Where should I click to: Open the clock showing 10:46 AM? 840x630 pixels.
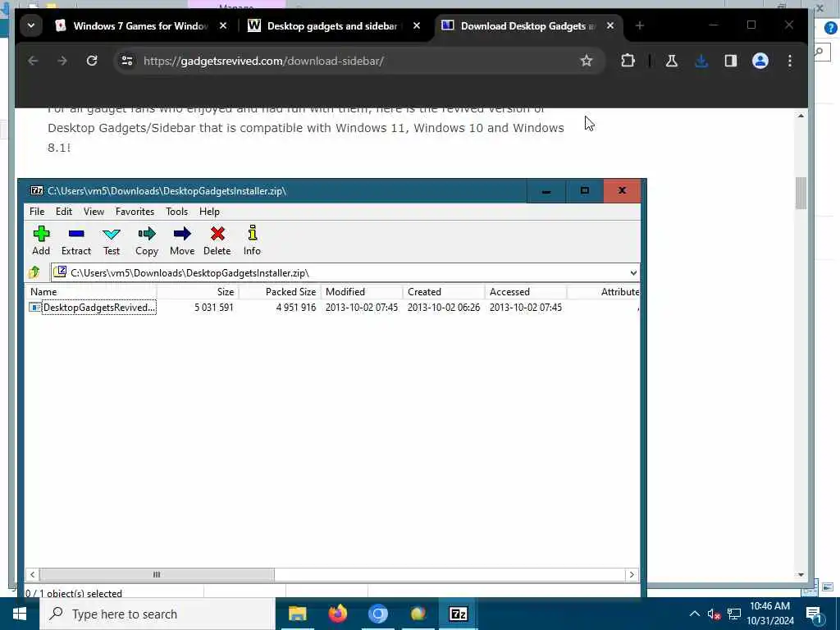pos(769,614)
